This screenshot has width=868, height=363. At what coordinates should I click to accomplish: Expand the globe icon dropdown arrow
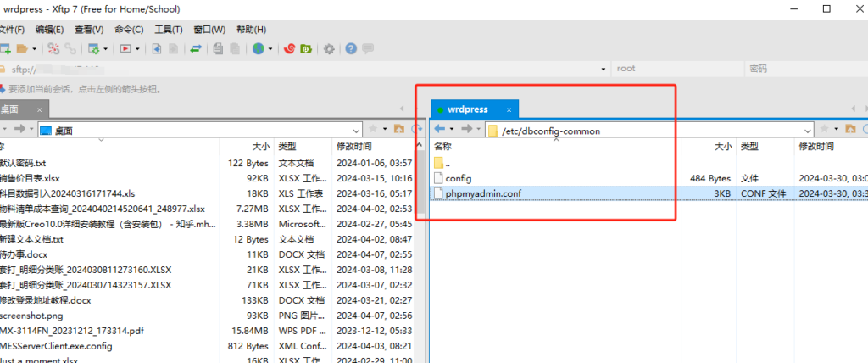point(270,49)
